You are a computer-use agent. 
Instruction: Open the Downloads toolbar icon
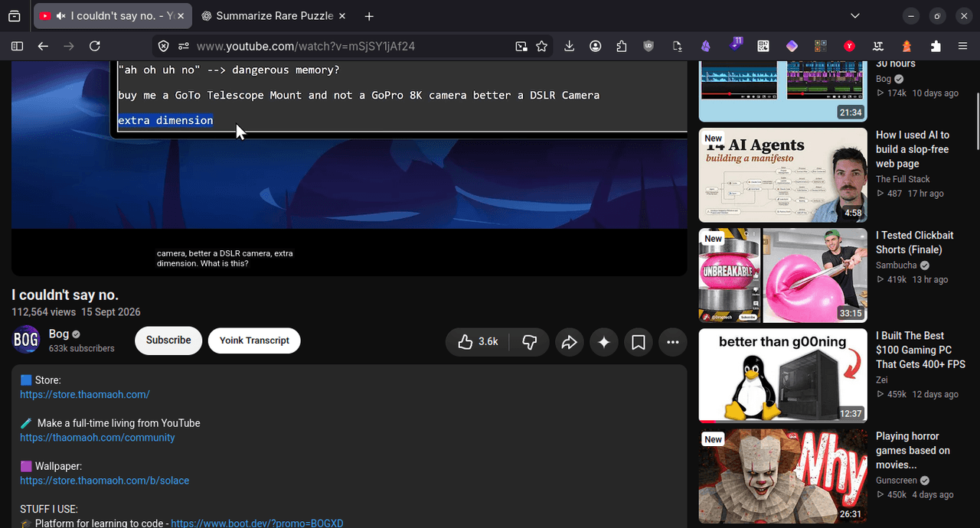pos(569,46)
